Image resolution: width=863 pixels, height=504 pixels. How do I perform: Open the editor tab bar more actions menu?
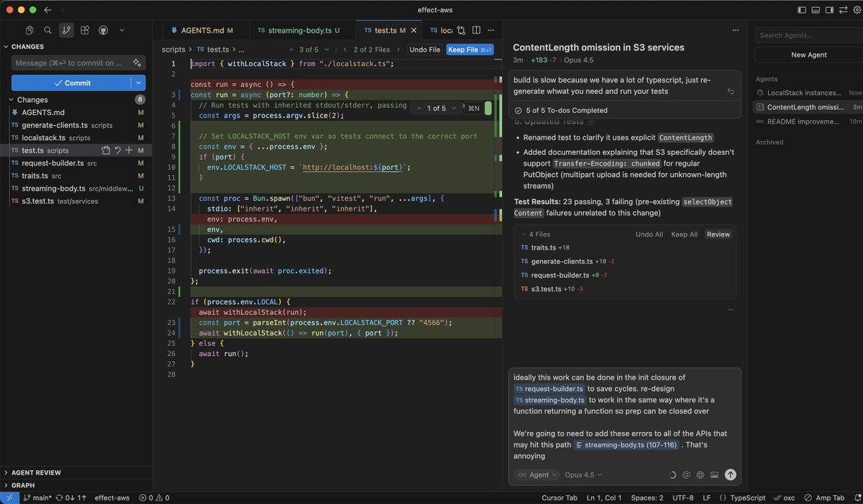tap(493, 31)
